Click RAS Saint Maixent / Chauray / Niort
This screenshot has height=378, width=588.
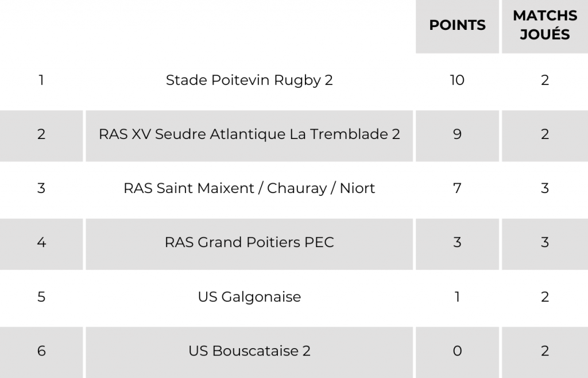pos(249,188)
